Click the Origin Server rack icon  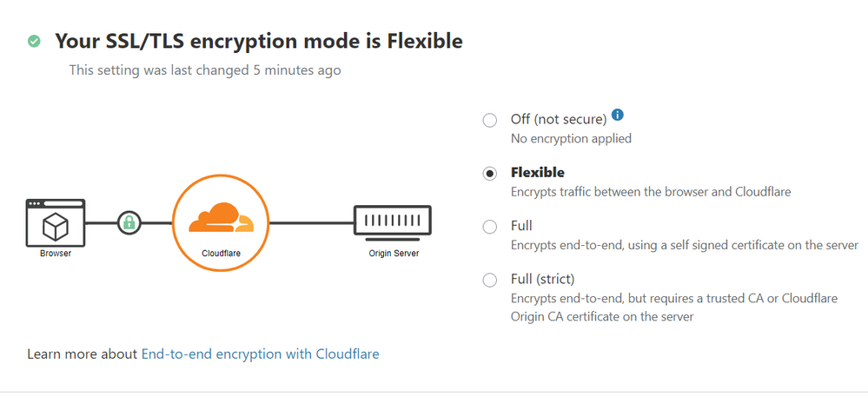(x=392, y=223)
